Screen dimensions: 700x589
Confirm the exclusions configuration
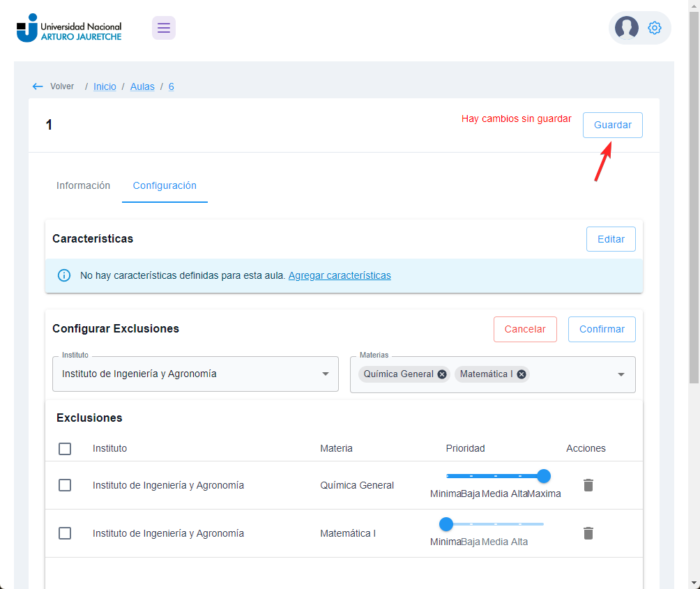coord(602,329)
